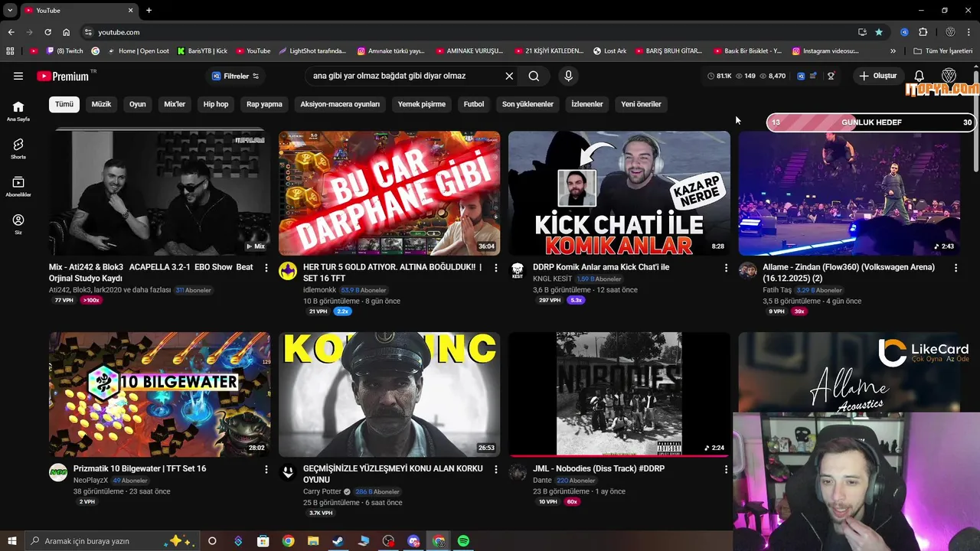980x551 pixels.
Task: Click the blue IQ icon in stats bar
Action: (801, 76)
